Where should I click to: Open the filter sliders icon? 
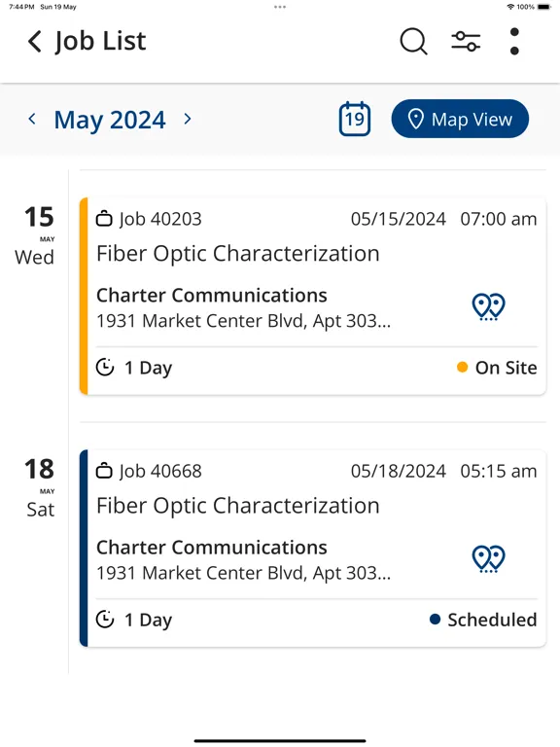click(x=466, y=42)
